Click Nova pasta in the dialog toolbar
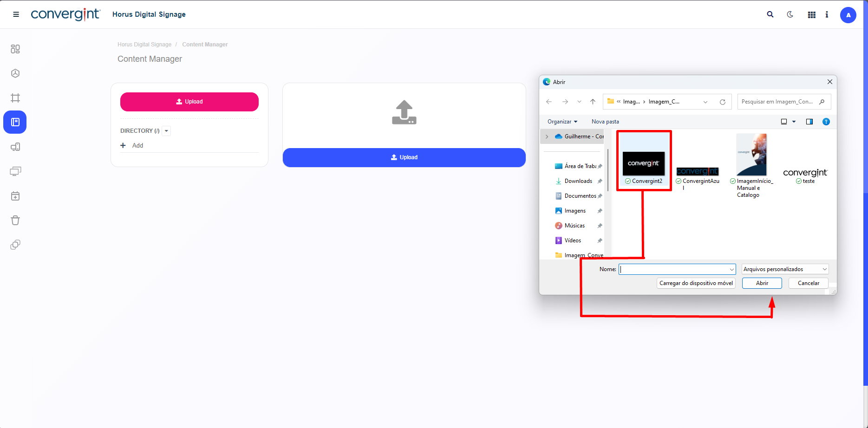Viewport: 868px width, 428px height. (605, 122)
